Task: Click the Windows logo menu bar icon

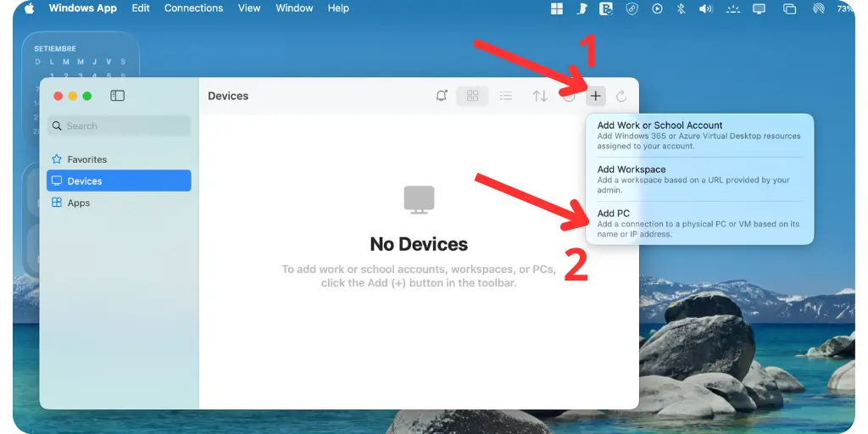Action: [x=557, y=8]
